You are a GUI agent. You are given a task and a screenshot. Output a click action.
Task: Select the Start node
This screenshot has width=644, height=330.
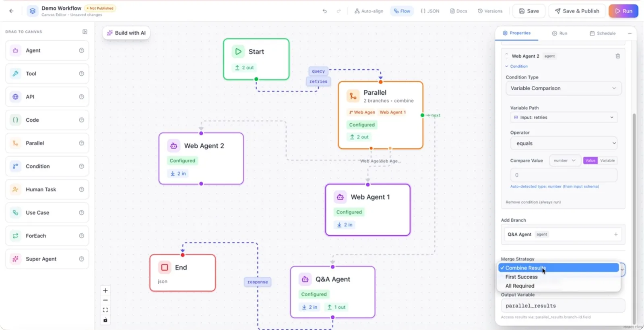tap(256, 59)
